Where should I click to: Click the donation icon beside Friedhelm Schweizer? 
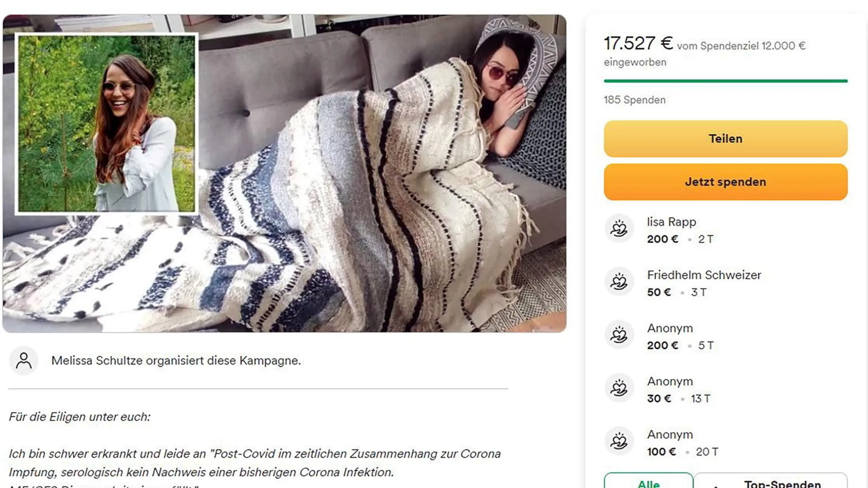tap(619, 282)
